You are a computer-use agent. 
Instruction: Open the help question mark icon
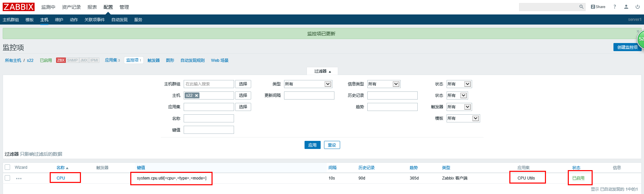614,7
